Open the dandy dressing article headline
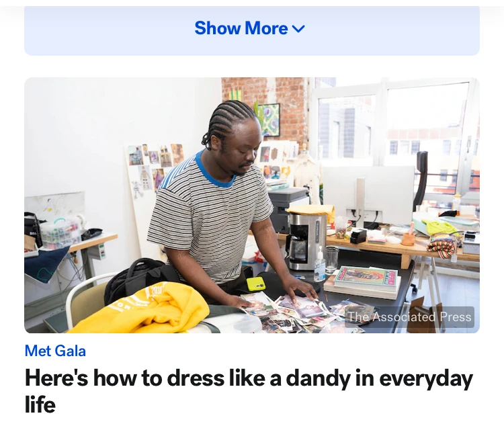Viewport: 504px width, 426px height. [249, 391]
